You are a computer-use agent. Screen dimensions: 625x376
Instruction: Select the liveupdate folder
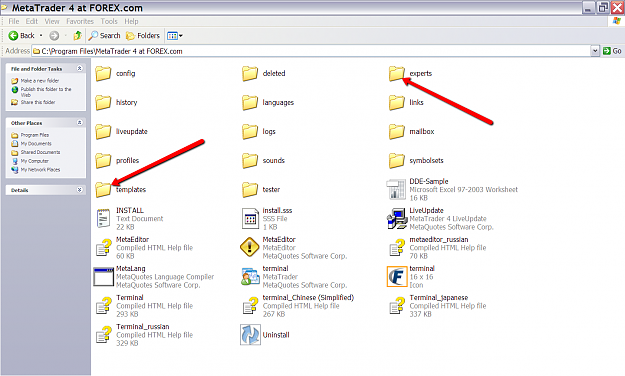click(x=121, y=132)
